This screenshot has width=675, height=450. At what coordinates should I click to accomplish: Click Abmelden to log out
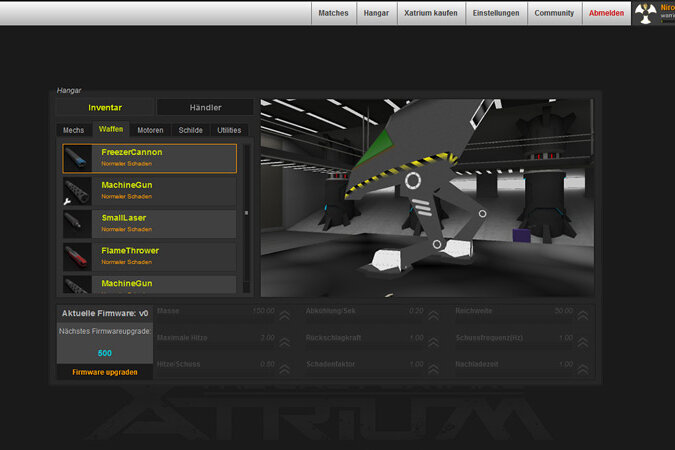click(606, 13)
